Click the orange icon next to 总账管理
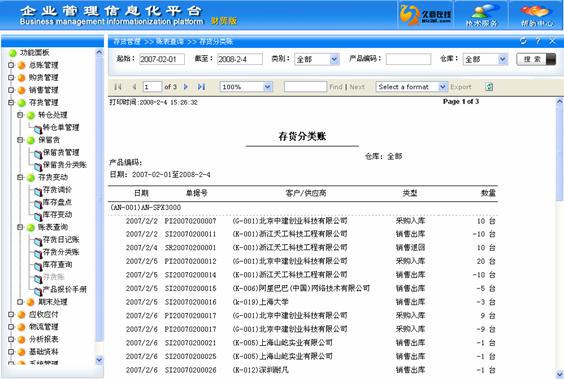The width and height of the screenshot is (564, 379). pos(22,65)
